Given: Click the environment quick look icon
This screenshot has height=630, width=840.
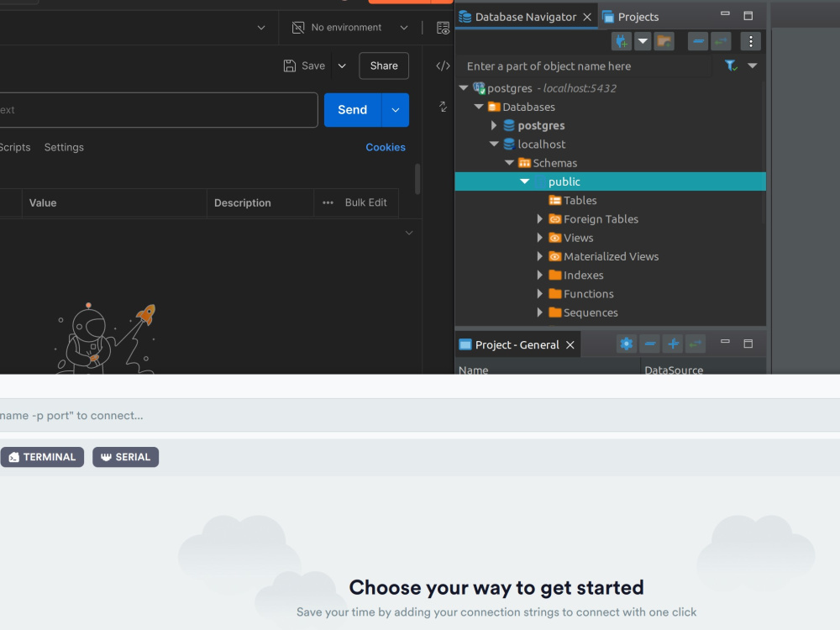Looking at the screenshot, I should (443, 28).
